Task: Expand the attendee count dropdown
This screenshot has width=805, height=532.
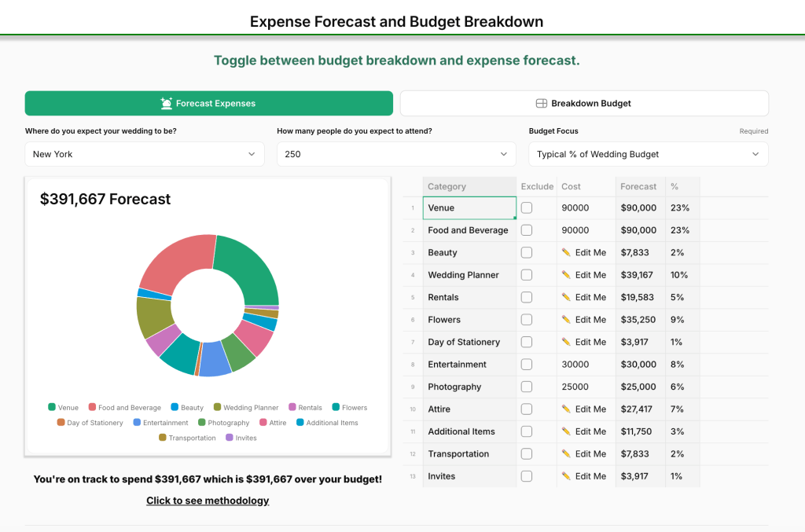Action: point(396,154)
